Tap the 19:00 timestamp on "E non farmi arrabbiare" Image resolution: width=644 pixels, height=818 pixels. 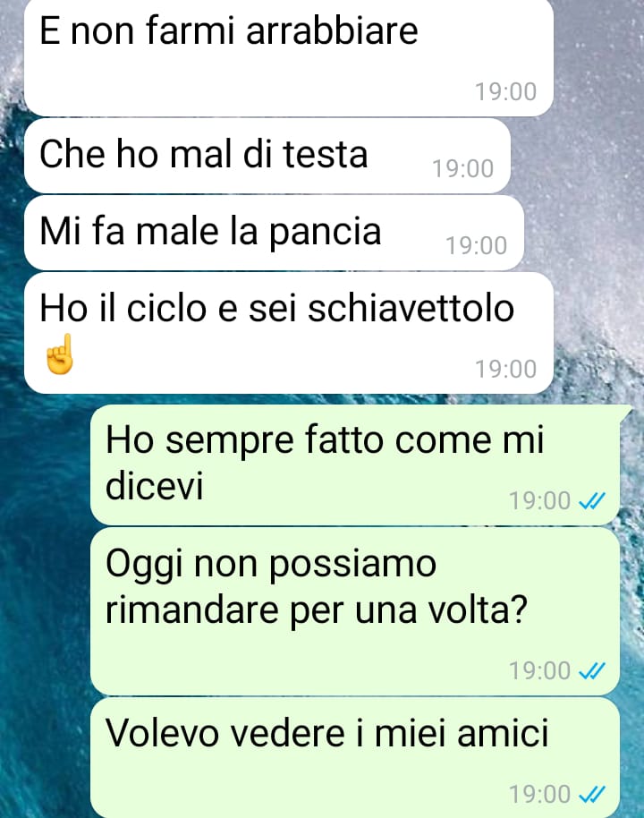(505, 92)
